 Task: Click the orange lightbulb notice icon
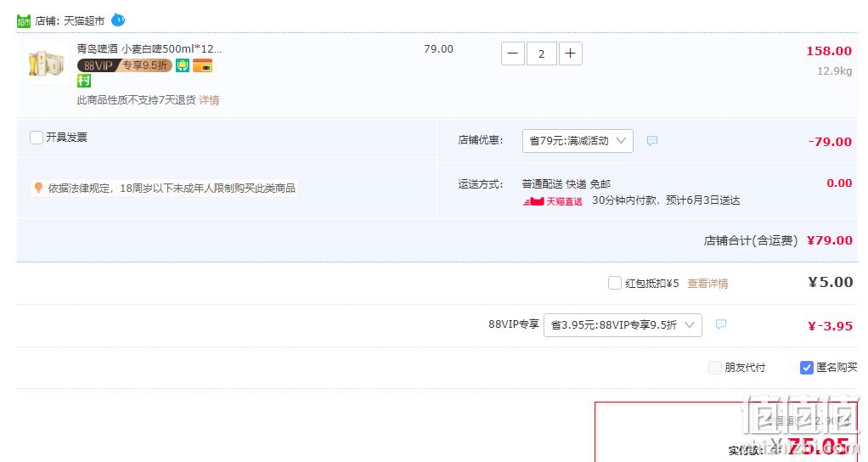tap(38, 189)
